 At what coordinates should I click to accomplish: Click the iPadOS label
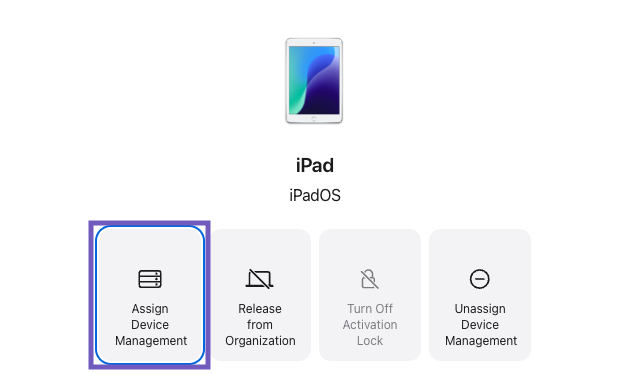[315, 195]
